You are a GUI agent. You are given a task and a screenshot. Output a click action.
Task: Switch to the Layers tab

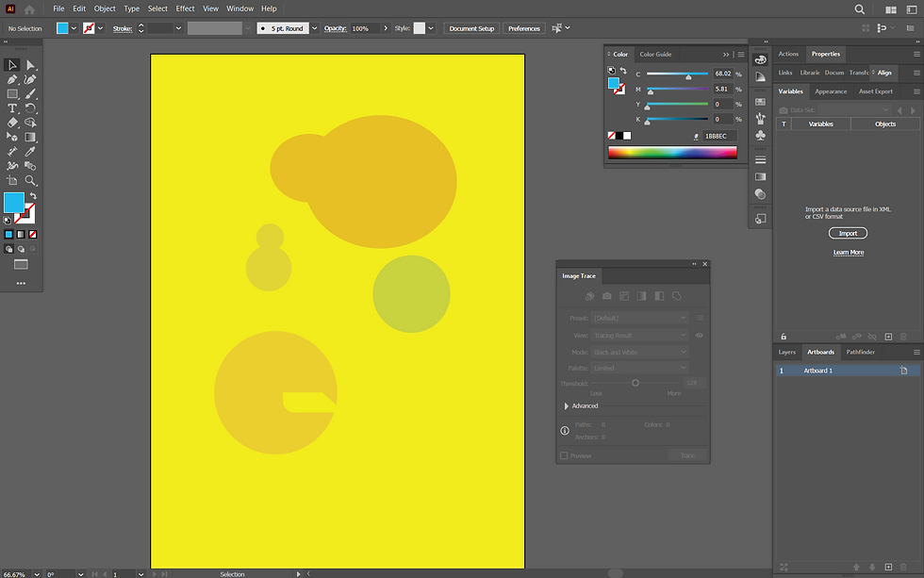point(786,353)
